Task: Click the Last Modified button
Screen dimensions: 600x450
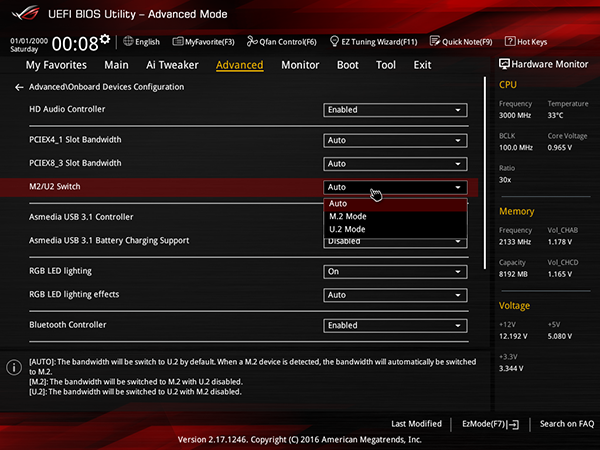Action: [x=416, y=424]
